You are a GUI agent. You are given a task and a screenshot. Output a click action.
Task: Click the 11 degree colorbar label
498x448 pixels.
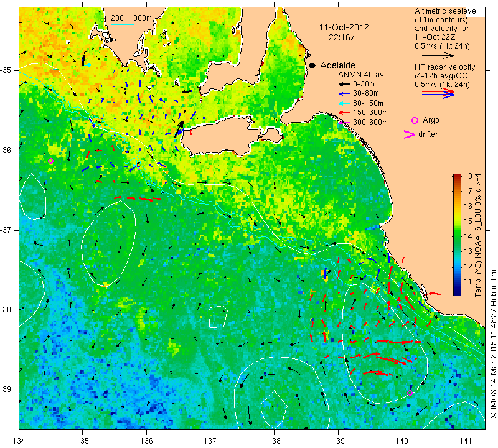tap(468, 282)
